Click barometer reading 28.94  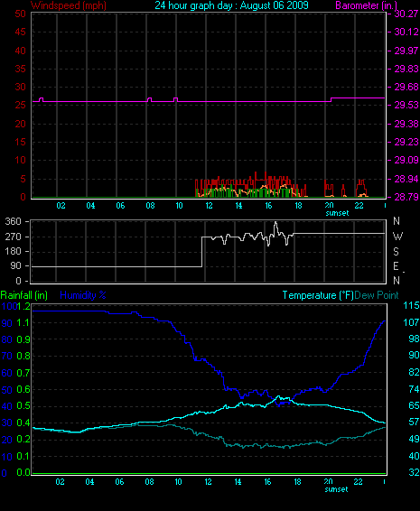(x=406, y=179)
